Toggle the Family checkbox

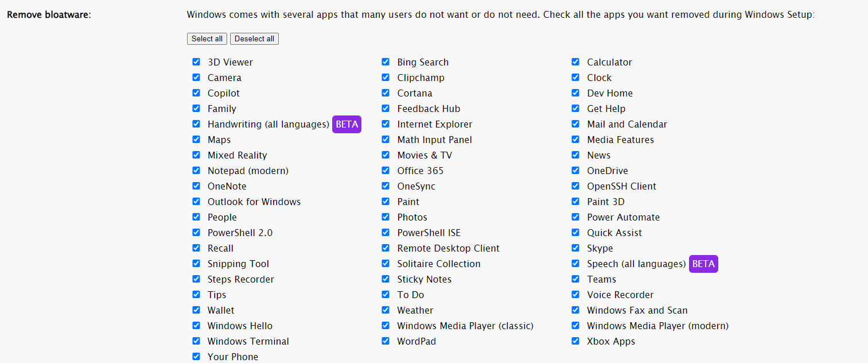point(196,109)
